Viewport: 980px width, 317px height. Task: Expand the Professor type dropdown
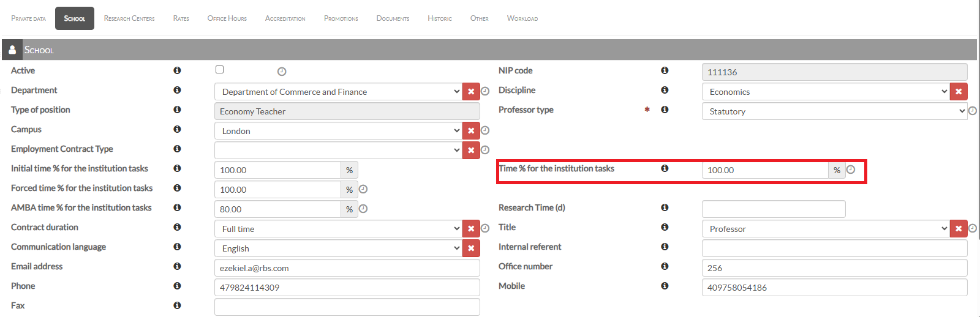(834, 111)
